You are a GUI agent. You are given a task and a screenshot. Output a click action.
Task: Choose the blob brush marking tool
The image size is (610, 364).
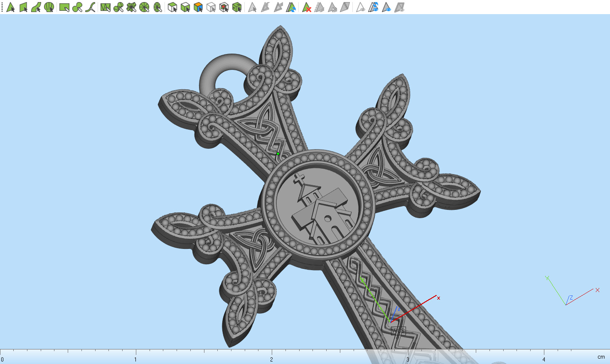point(77,7)
